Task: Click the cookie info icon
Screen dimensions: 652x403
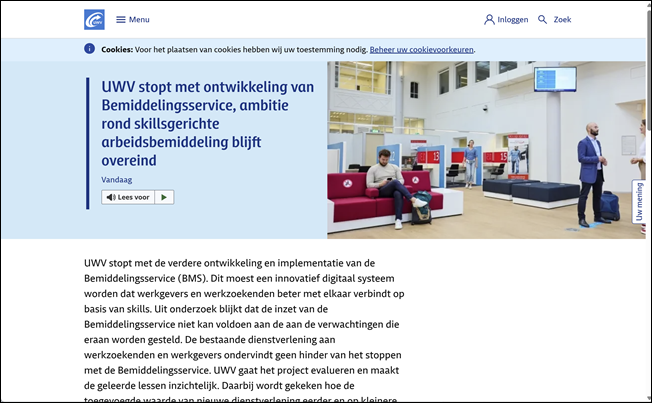Action: (x=89, y=49)
